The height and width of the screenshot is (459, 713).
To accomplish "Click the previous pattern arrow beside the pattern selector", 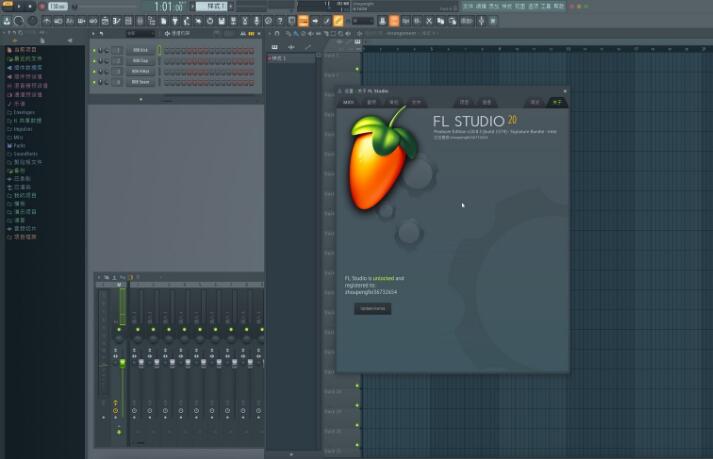I will (193, 6).
